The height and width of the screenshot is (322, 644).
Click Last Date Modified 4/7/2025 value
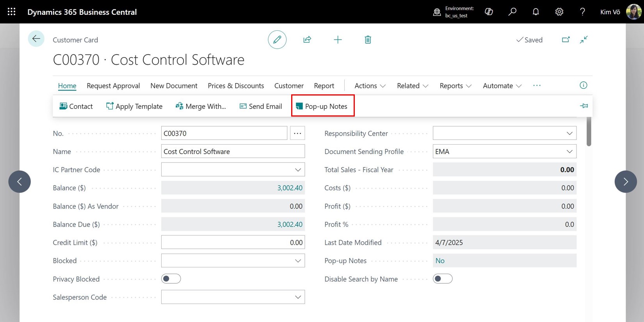click(x=505, y=242)
